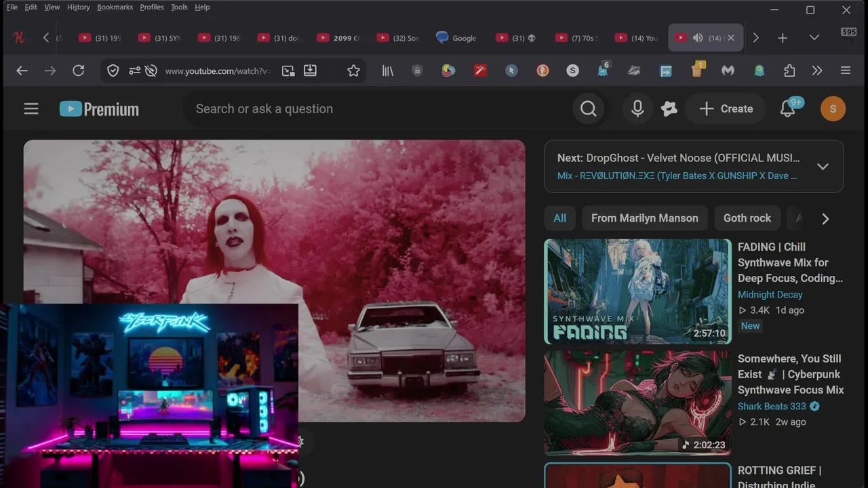Open the red magic wand extension
Image resolution: width=868 pixels, height=488 pixels.
point(480,70)
